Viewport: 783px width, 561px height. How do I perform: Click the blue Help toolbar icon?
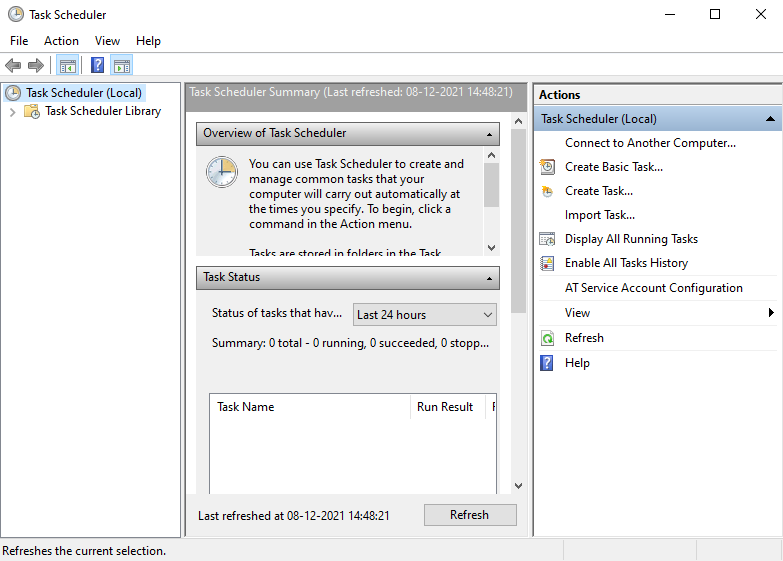pyautogui.click(x=97, y=65)
